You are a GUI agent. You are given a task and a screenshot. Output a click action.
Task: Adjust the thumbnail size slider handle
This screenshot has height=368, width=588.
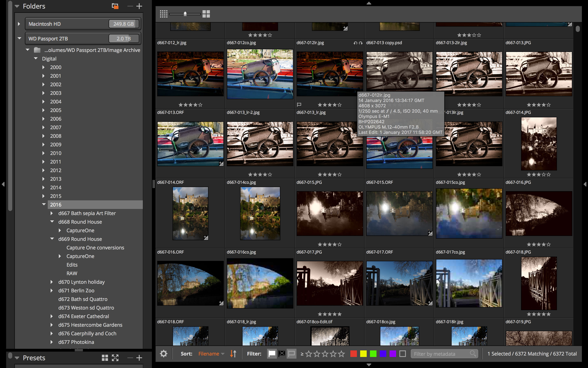coord(185,14)
